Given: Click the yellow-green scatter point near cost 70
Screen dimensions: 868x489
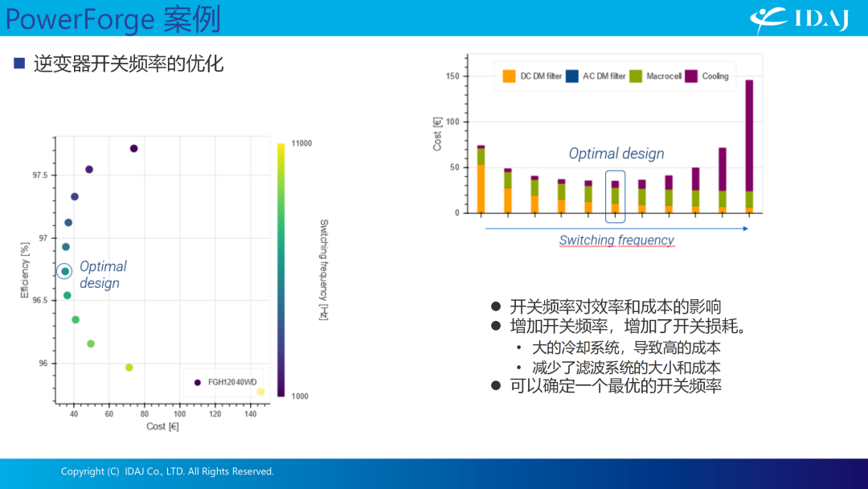Looking at the screenshot, I should point(129,368).
